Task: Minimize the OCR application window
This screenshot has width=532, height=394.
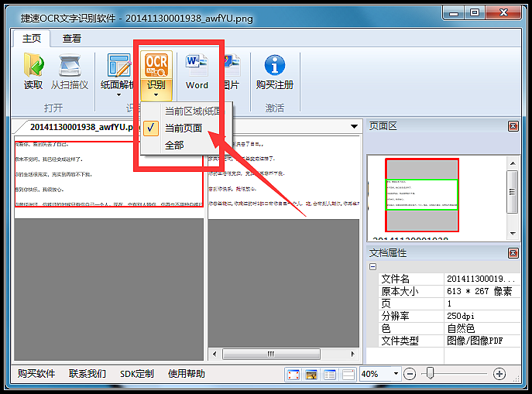Action: [454, 13]
